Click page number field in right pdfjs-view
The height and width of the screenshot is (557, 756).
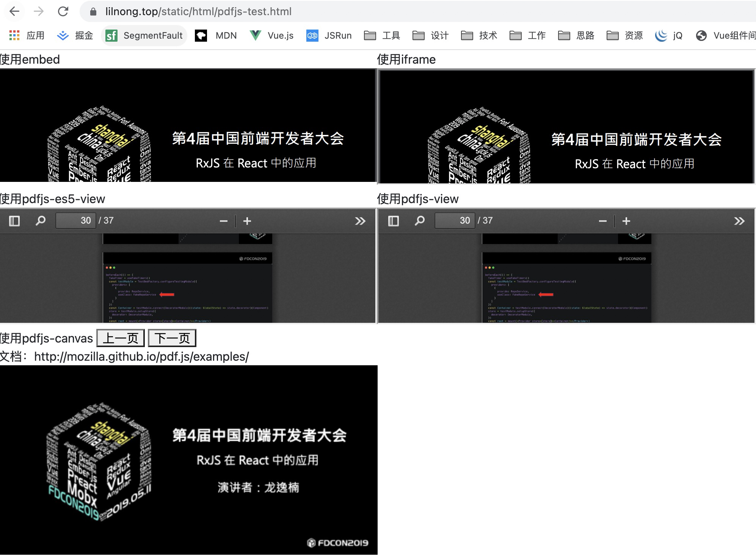(455, 221)
